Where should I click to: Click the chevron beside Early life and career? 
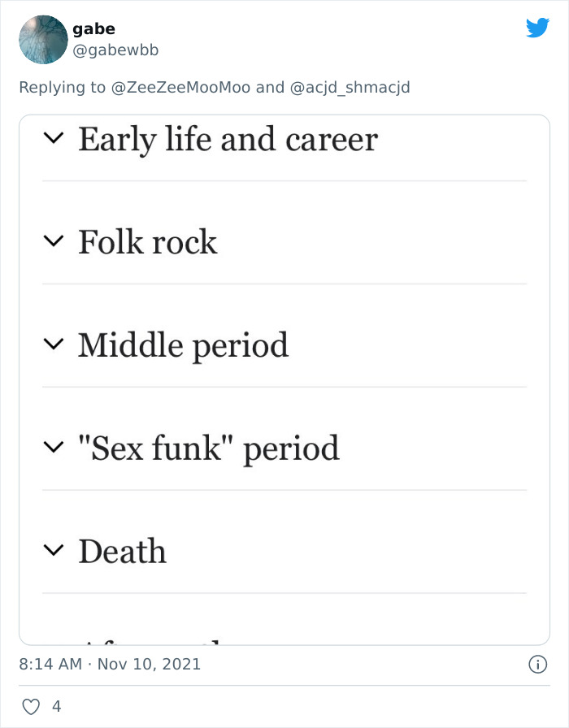pos(54,138)
